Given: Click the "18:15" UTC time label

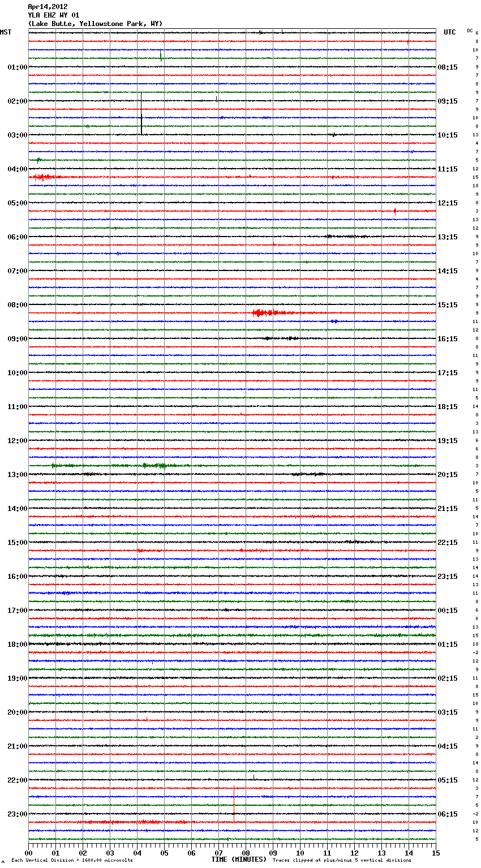Looking at the screenshot, I should coord(448,407).
